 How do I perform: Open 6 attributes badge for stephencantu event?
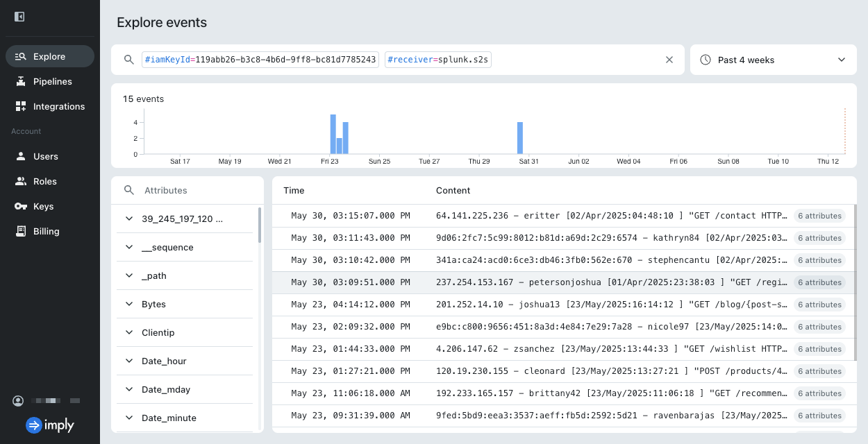pos(819,260)
